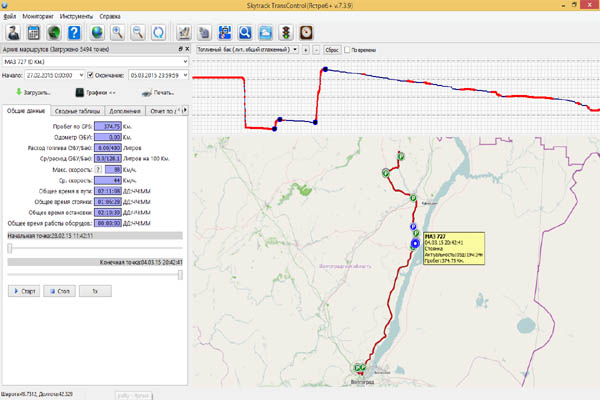The image size is (600, 400).
Task: Click the blue question mark help icon
Action: click(x=75, y=32)
